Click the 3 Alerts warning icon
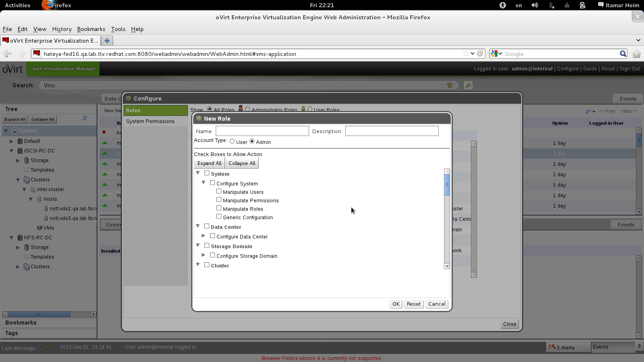Image resolution: width=644 pixels, height=362 pixels. point(552,347)
